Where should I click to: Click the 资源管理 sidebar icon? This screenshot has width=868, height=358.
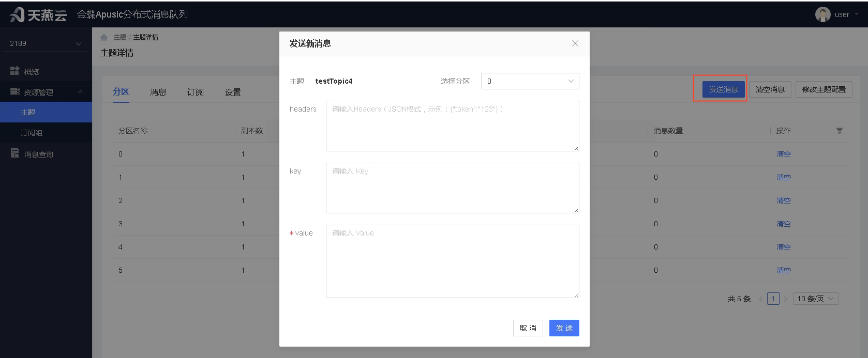click(14, 91)
